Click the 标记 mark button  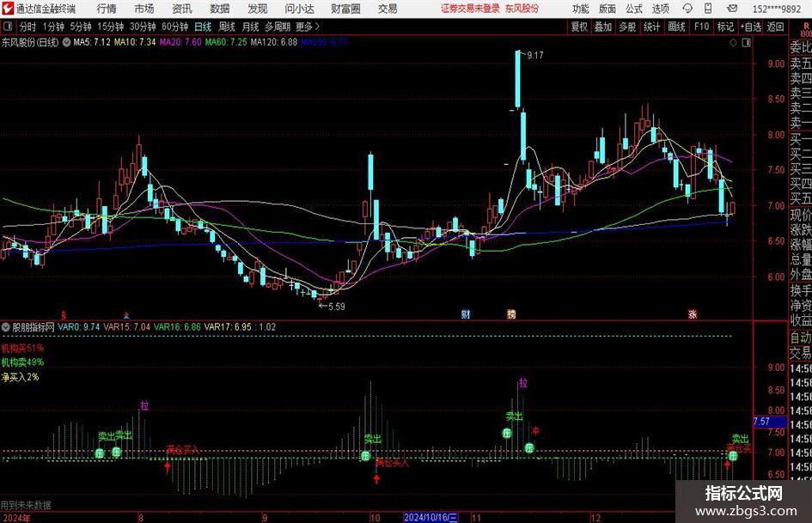pyautogui.click(x=725, y=27)
